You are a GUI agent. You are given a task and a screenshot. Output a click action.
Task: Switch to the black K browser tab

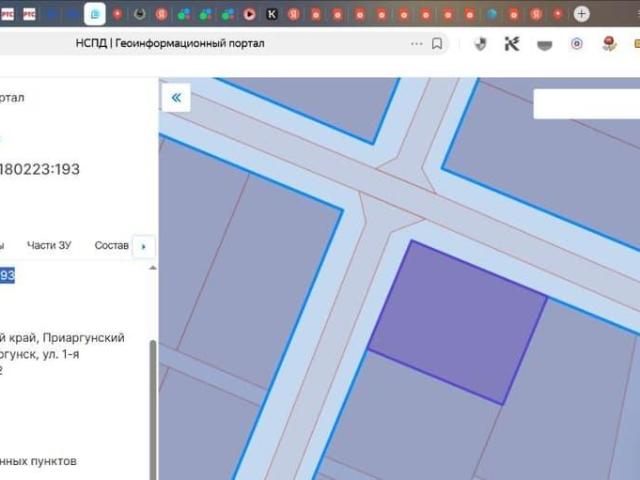click(x=272, y=15)
